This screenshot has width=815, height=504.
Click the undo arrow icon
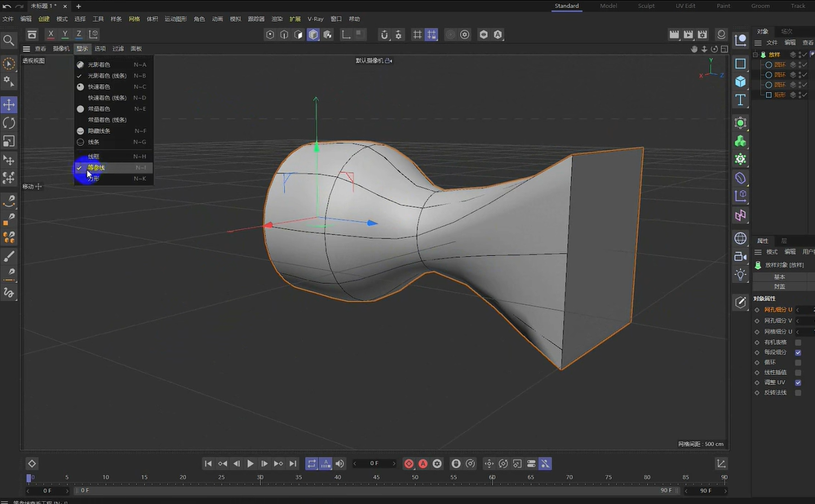point(7,7)
